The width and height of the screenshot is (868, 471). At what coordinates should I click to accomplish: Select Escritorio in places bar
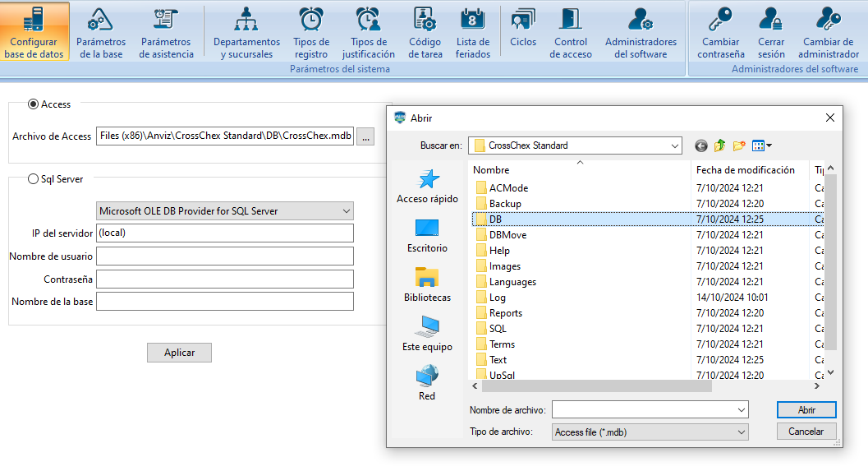(427, 235)
